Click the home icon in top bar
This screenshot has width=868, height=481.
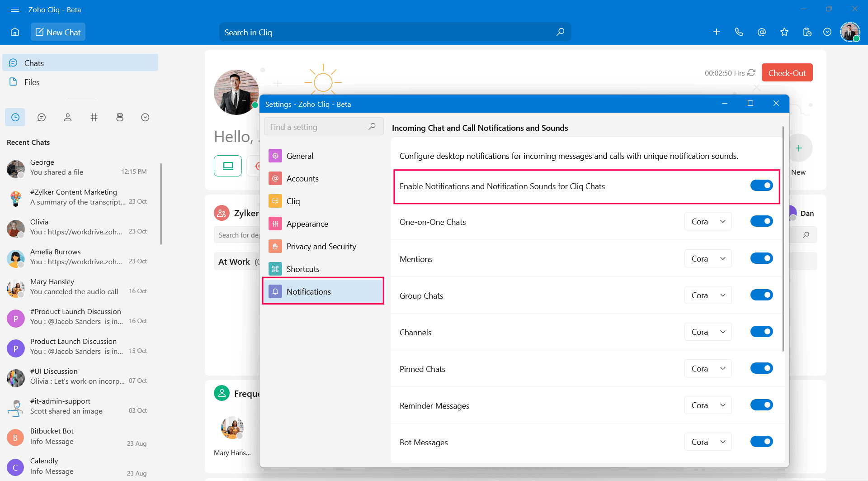15,32
